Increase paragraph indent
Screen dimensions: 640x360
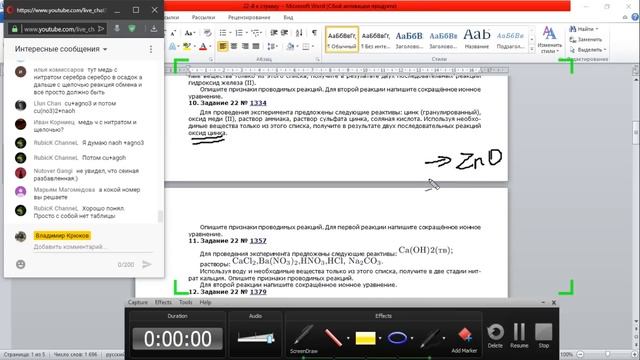tap(284, 33)
